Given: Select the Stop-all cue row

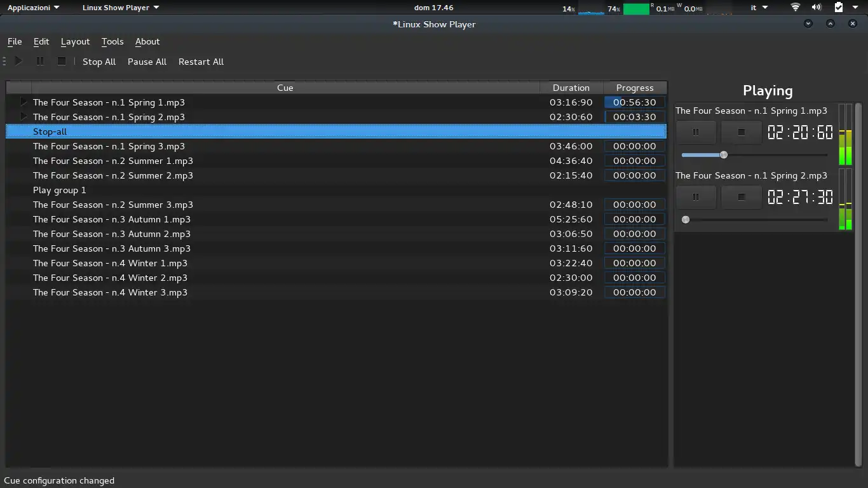Looking at the screenshot, I should click(336, 132).
